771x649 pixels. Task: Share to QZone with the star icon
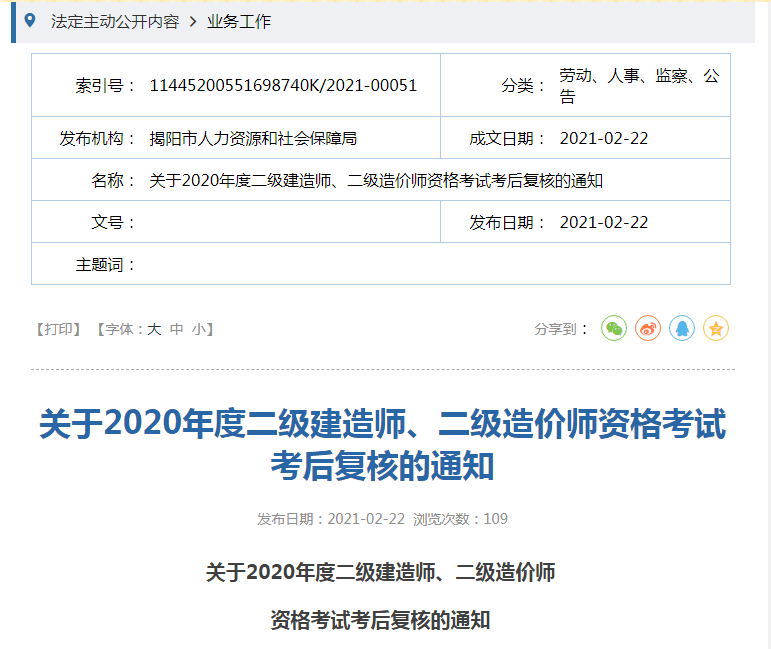pyautogui.click(x=716, y=328)
